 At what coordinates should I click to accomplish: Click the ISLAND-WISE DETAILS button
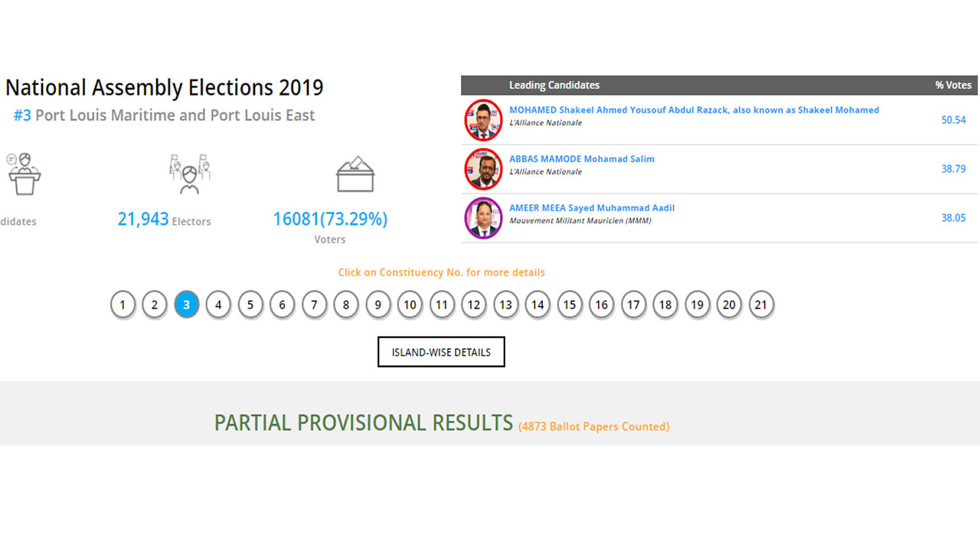(x=441, y=352)
